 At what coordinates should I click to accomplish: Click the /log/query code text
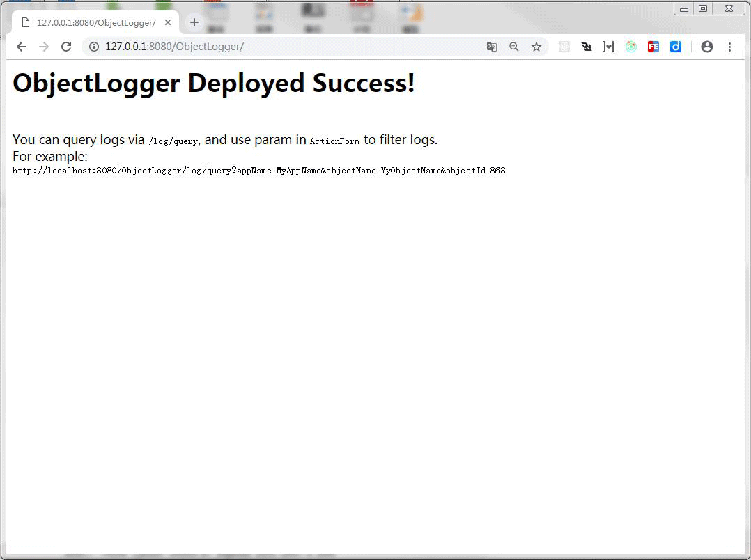tap(174, 141)
